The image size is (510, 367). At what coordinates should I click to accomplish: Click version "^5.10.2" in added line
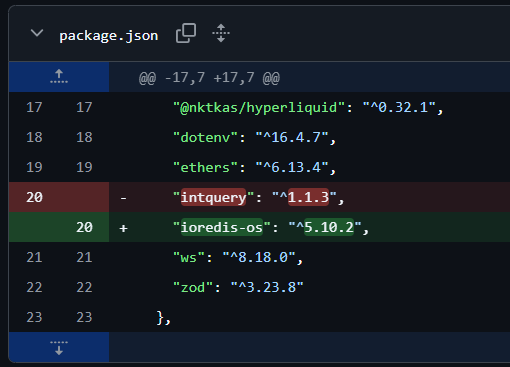325,227
